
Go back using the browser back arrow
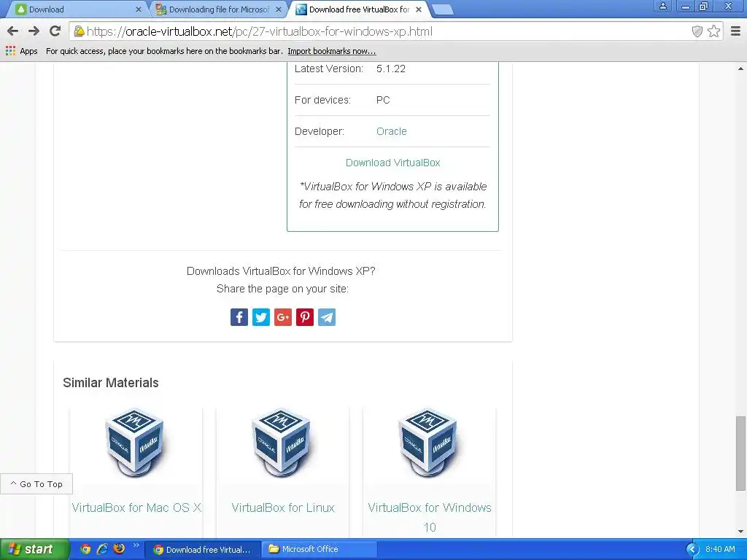click(13, 31)
